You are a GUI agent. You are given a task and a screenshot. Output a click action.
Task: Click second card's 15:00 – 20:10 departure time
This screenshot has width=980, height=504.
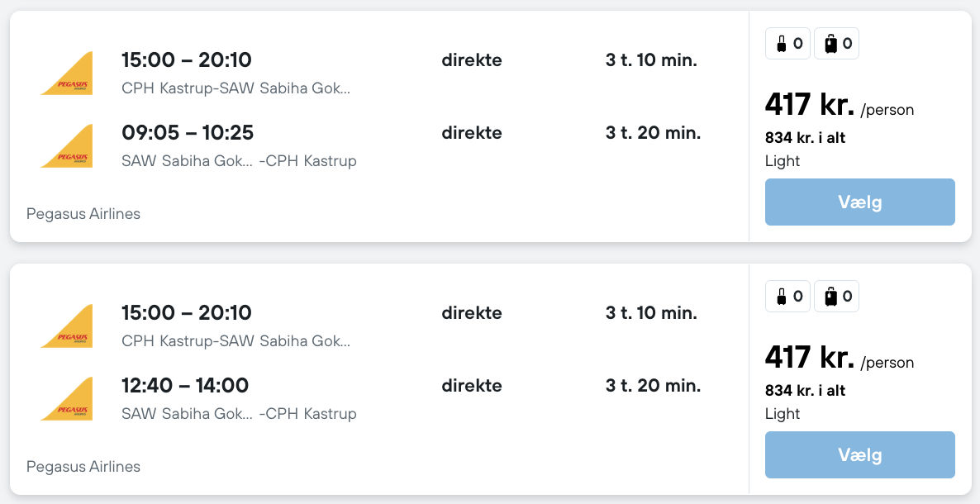pos(187,313)
